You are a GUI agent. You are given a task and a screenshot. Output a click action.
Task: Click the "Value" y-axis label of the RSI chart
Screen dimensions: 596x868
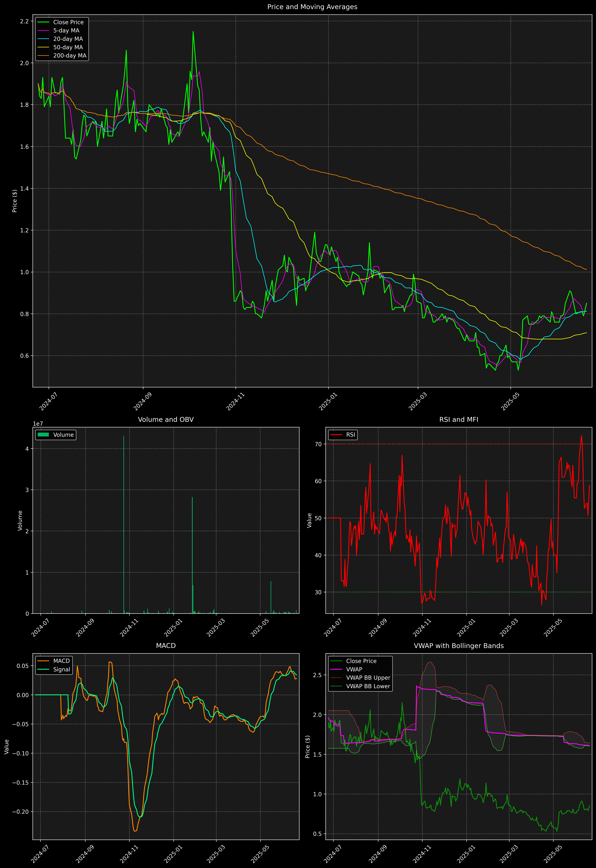point(309,520)
